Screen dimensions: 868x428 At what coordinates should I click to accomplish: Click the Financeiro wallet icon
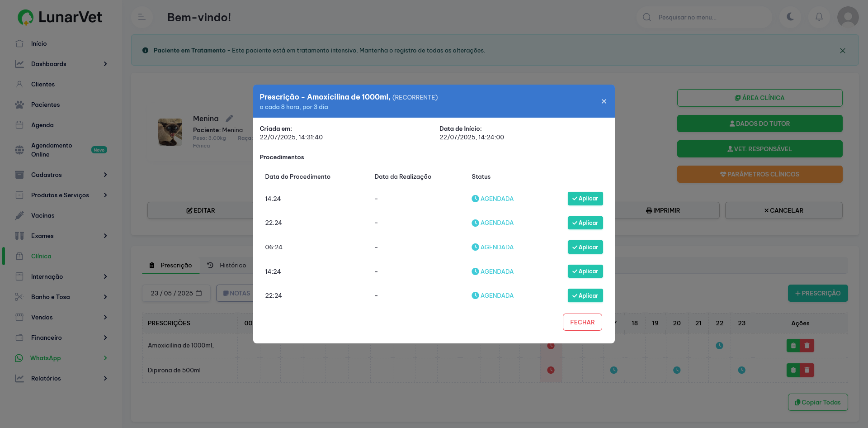coord(19,338)
